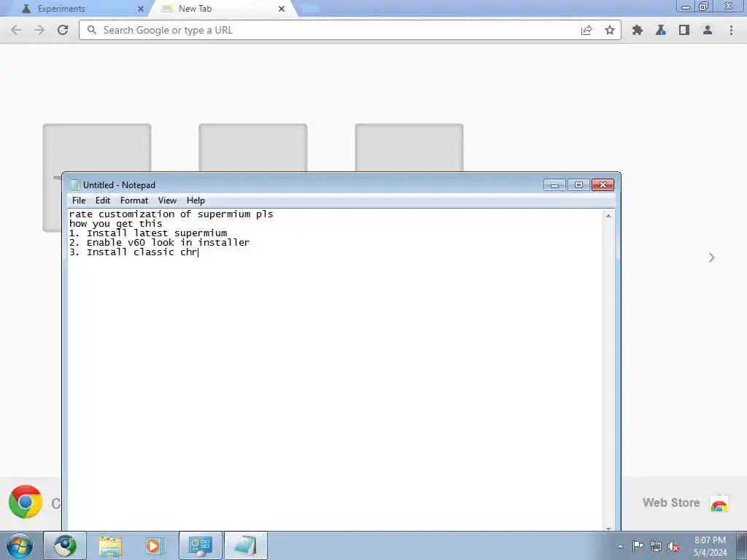Open the browser three-dot menu
Image resolution: width=747 pixels, height=560 pixels.
point(731,30)
